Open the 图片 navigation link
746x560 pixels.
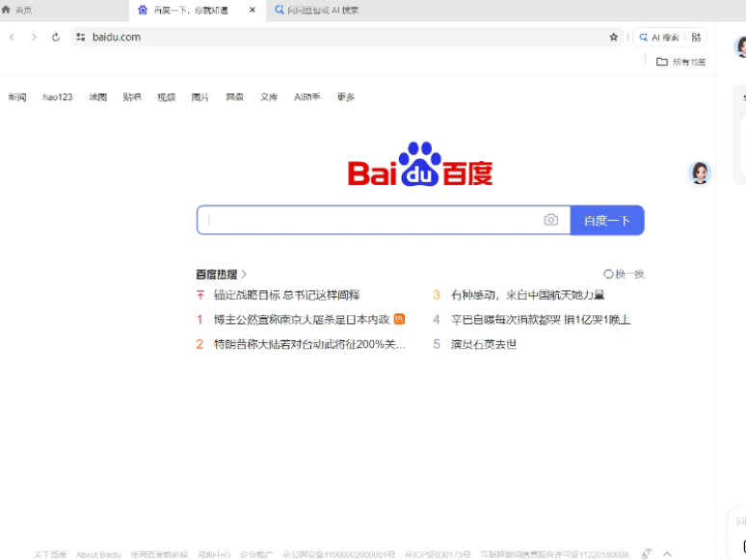(200, 97)
